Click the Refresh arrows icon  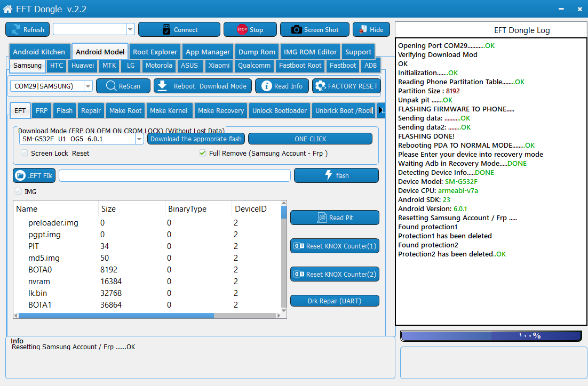click(16, 30)
